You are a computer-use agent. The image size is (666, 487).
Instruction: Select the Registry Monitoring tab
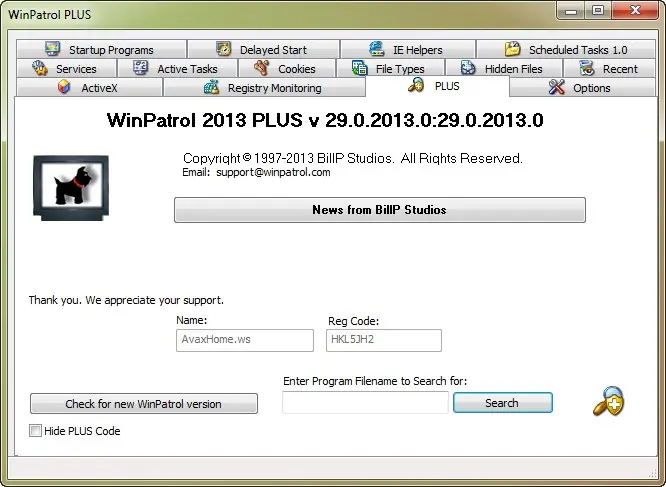(264, 87)
